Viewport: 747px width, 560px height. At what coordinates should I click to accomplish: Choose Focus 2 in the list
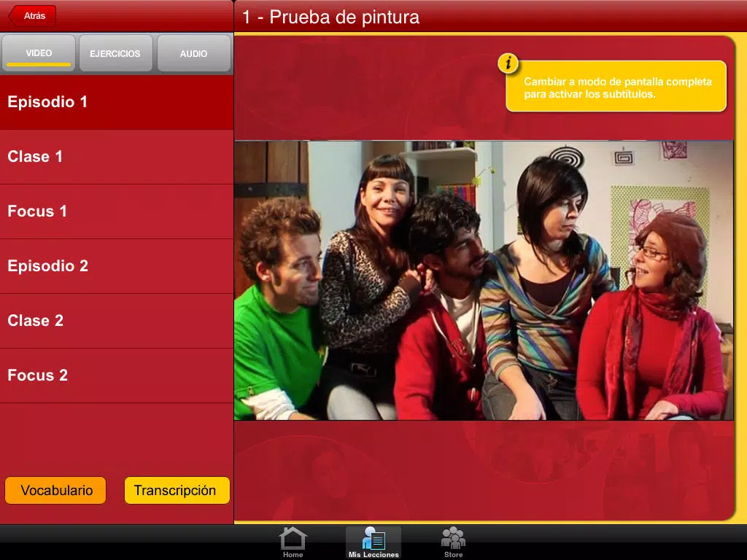coord(117,376)
